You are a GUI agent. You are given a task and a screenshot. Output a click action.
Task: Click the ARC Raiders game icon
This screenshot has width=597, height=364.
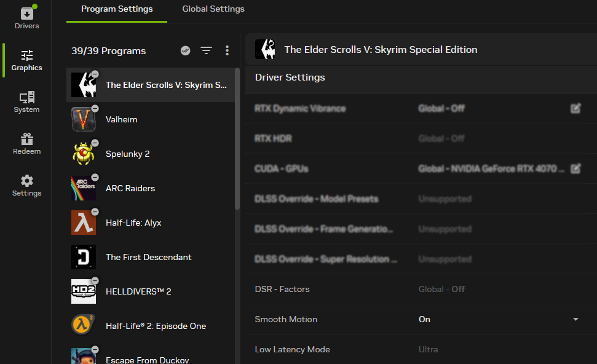pyautogui.click(x=84, y=188)
